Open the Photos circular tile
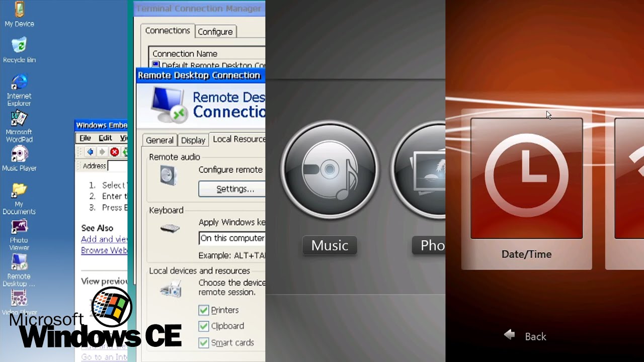The width and height of the screenshot is (644, 362). [x=419, y=169]
